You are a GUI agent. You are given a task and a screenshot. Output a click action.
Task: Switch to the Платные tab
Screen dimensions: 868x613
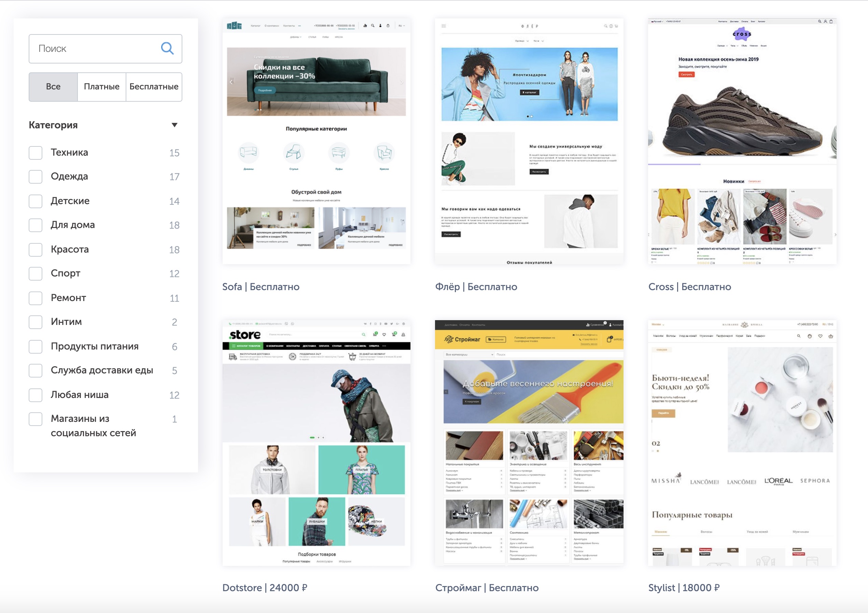point(102,87)
